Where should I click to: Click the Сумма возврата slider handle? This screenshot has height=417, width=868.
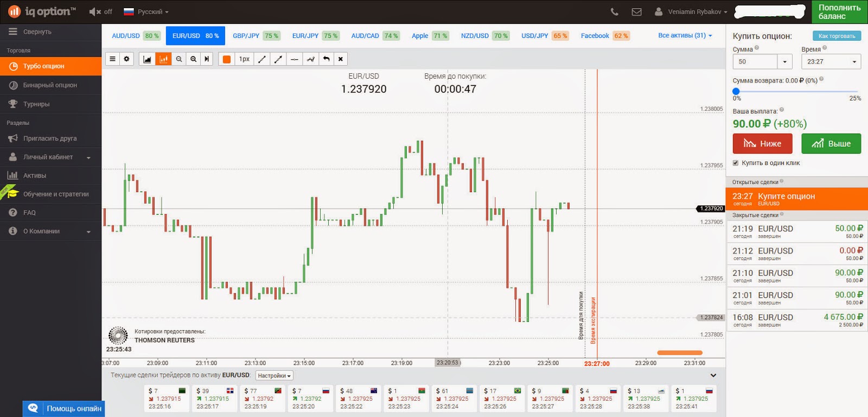point(736,91)
